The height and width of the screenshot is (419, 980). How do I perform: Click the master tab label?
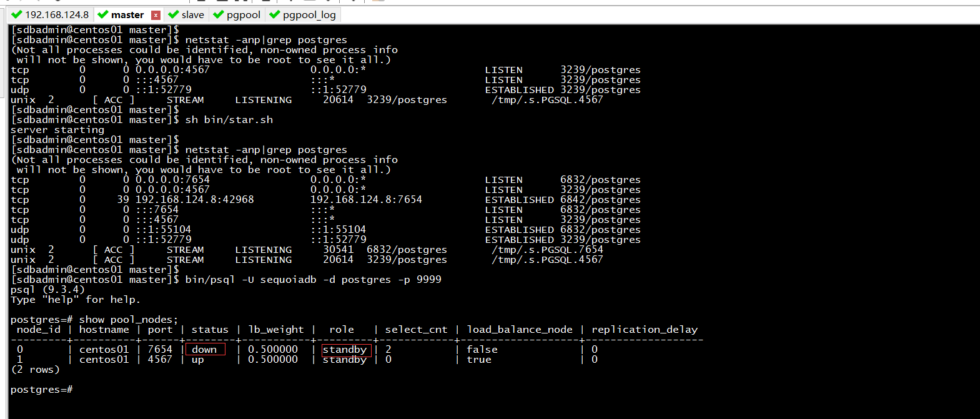coord(127,14)
